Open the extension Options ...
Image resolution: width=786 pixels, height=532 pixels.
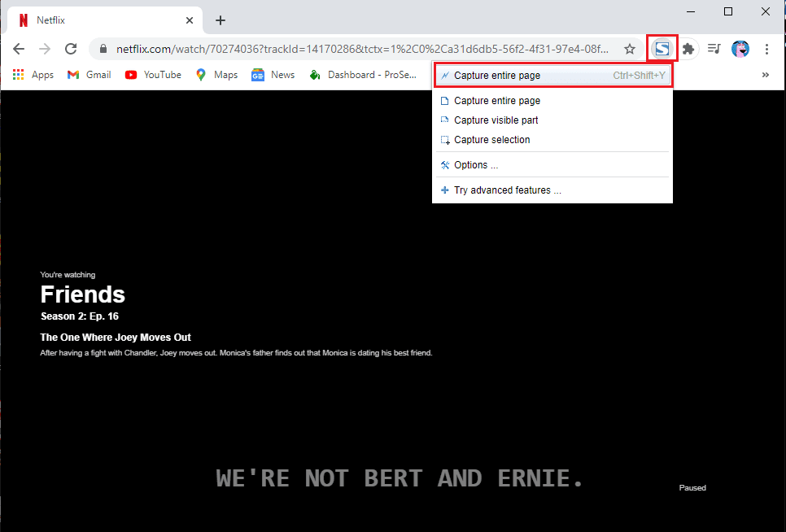tap(552, 165)
